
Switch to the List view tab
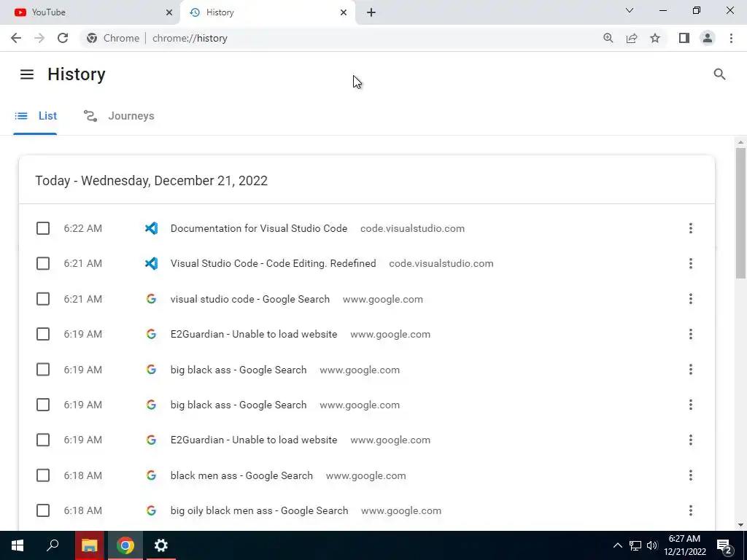[x=35, y=116]
